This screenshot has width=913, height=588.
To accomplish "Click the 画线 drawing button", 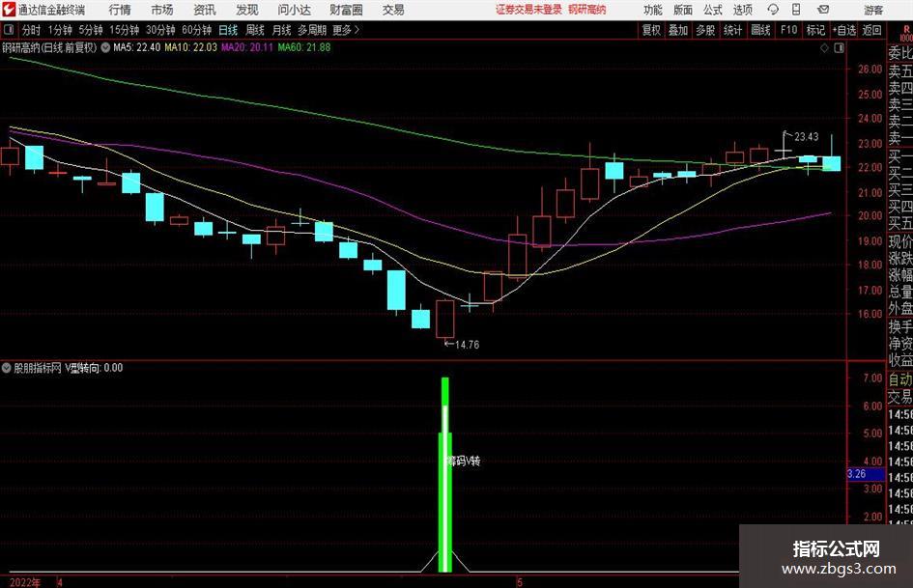I will (760, 30).
